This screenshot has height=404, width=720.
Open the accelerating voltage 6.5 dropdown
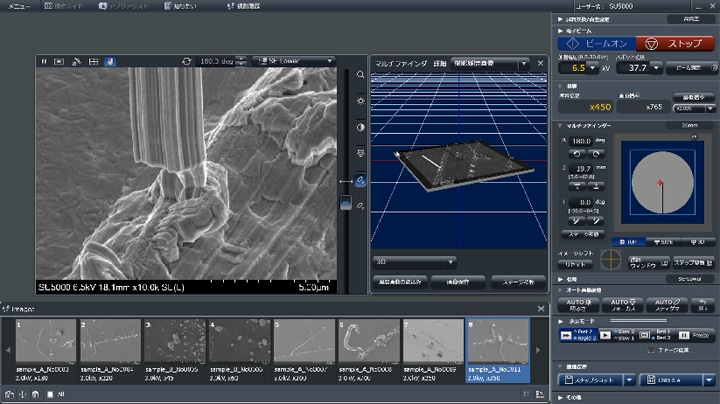592,69
